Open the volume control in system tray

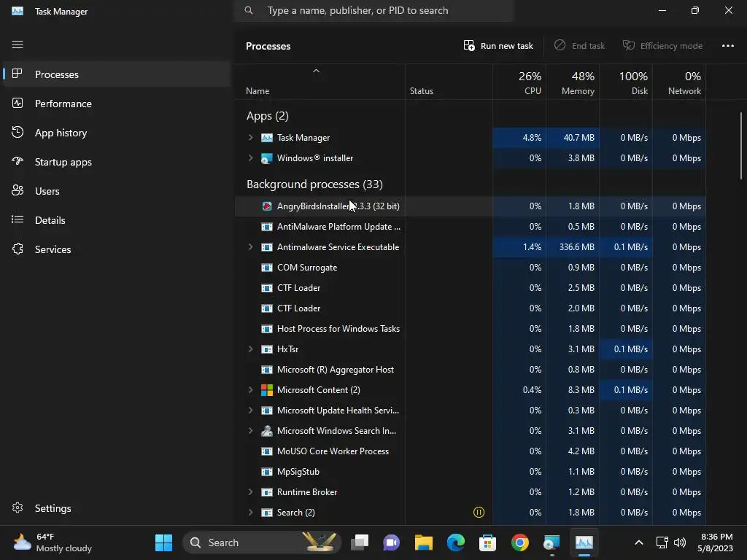click(680, 542)
